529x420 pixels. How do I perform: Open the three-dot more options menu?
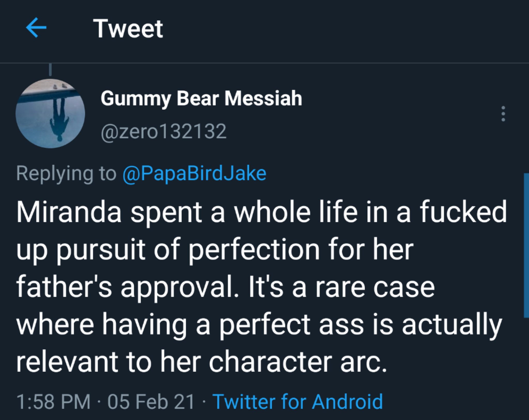pyautogui.click(x=503, y=114)
